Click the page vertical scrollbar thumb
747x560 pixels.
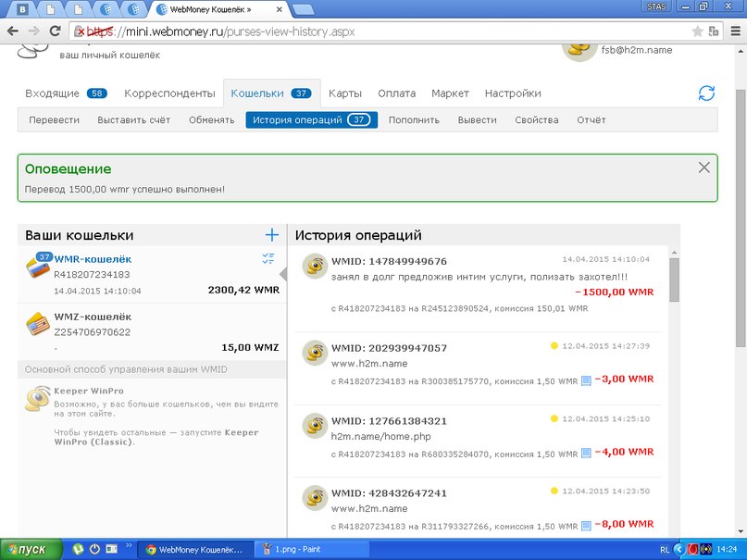pyautogui.click(x=741, y=218)
